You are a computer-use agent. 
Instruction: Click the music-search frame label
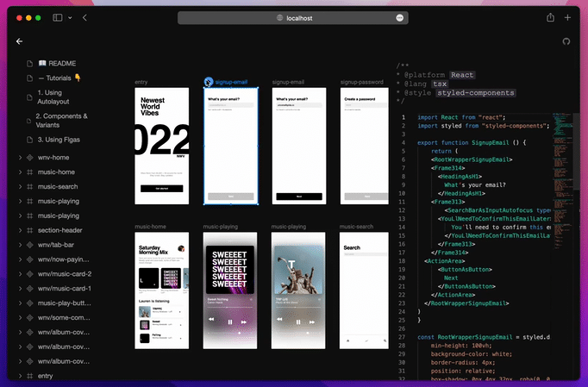pyautogui.click(x=356, y=227)
